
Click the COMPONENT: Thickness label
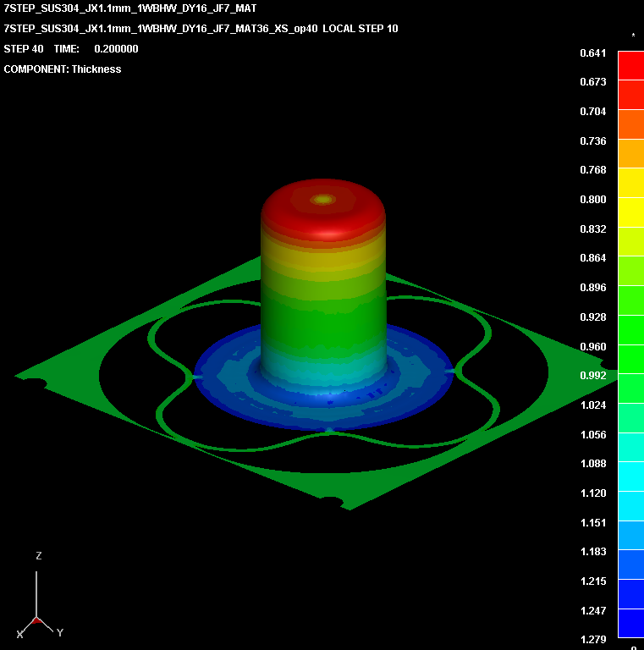pos(63,69)
